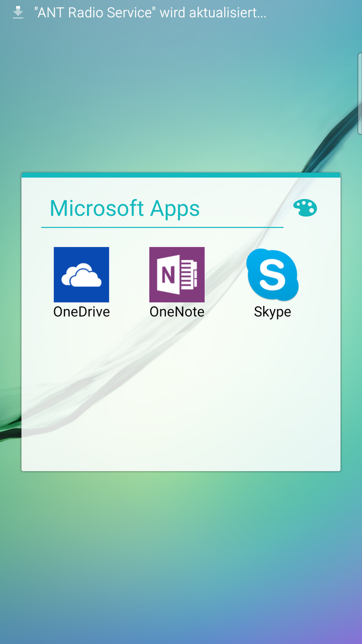Tap the OneNote label text
Screen dimensions: 362x644
[177, 312]
